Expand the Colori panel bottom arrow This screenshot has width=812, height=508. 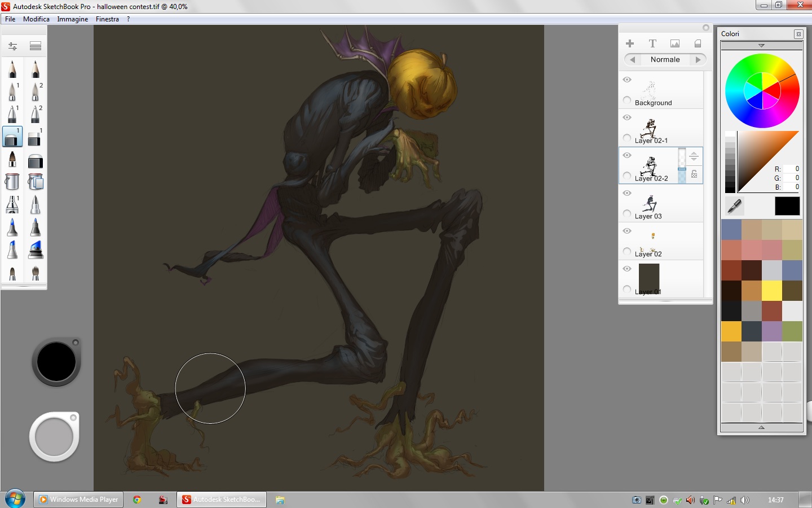point(761,428)
